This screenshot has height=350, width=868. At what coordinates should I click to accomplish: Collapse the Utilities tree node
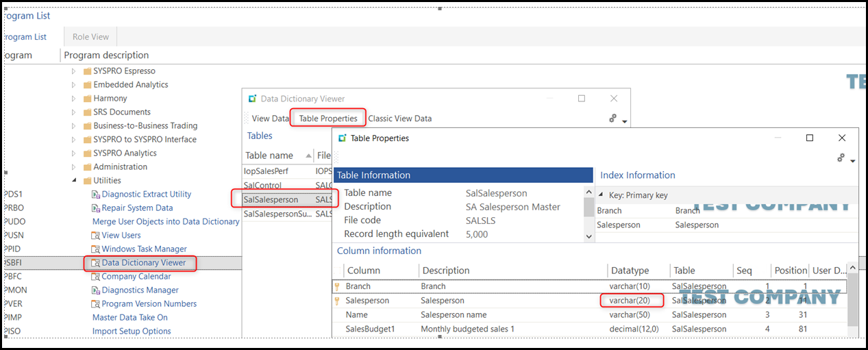(74, 181)
